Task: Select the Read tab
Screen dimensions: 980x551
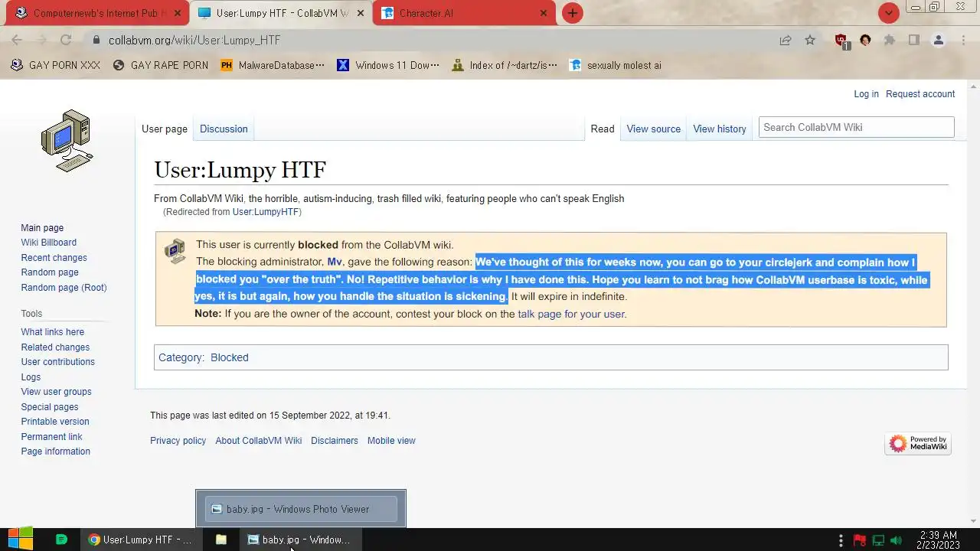Action: click(x=603, y=129)
